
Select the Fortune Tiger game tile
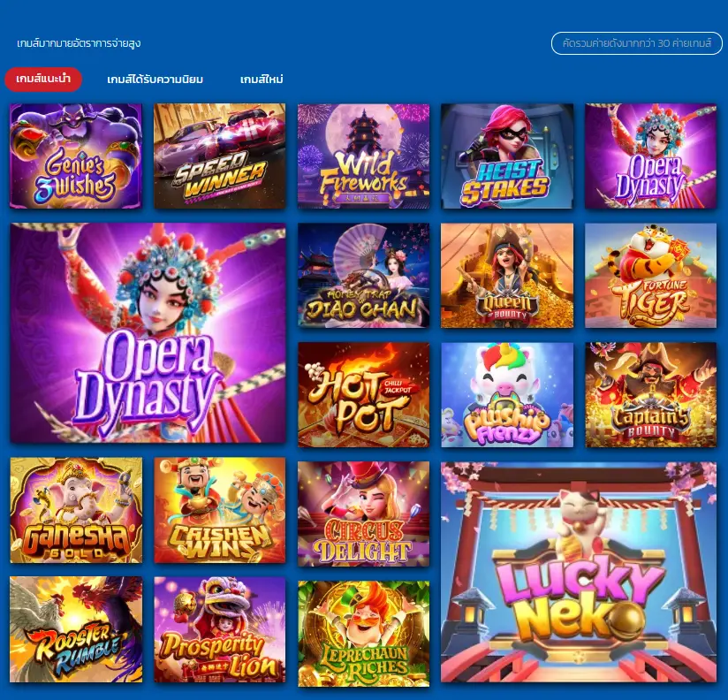(650, 276)
